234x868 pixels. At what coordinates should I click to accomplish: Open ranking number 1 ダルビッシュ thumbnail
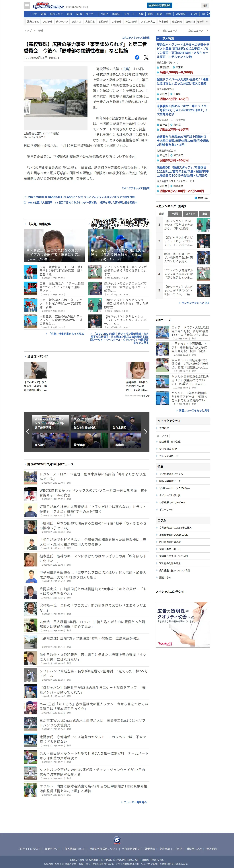click(203, 224)
